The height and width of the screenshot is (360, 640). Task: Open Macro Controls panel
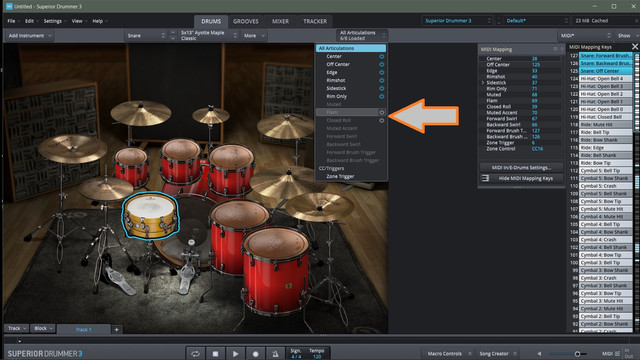click(x=447, y=353)
